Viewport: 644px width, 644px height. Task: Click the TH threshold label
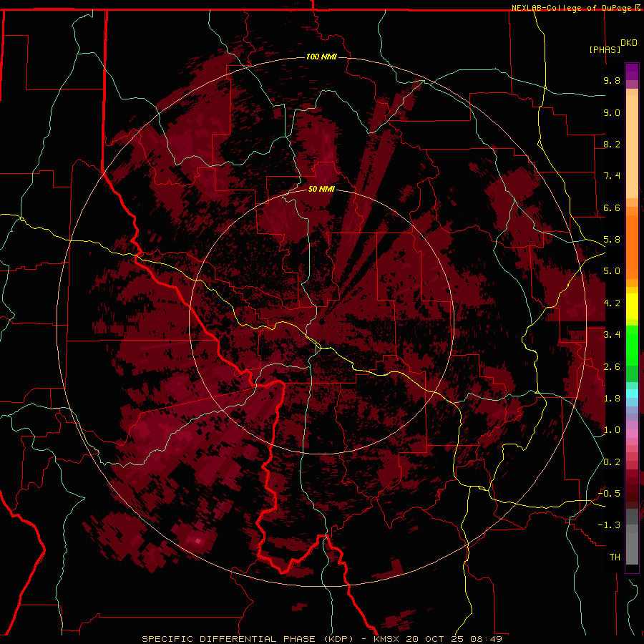(615, 557)
